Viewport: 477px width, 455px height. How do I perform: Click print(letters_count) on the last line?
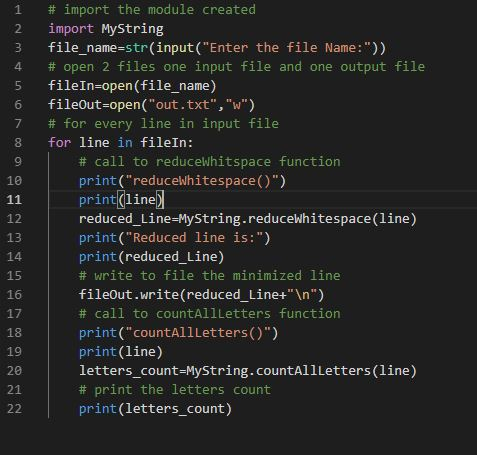[x=155, y=409]
